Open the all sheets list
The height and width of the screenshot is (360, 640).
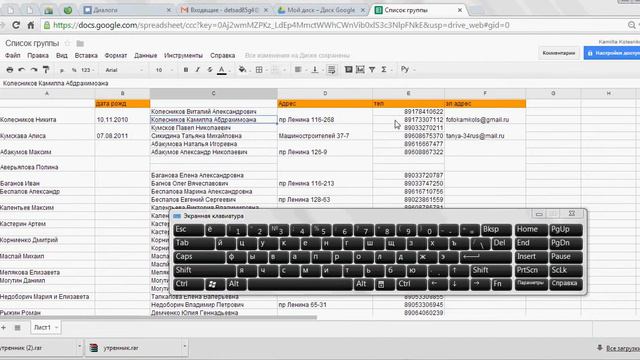coord(18,327)
